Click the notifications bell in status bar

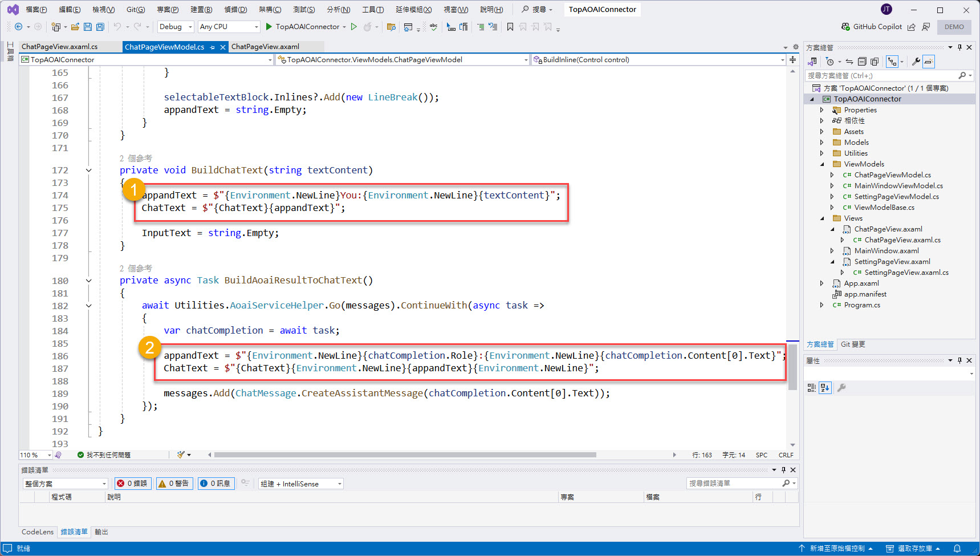(957, 549)
